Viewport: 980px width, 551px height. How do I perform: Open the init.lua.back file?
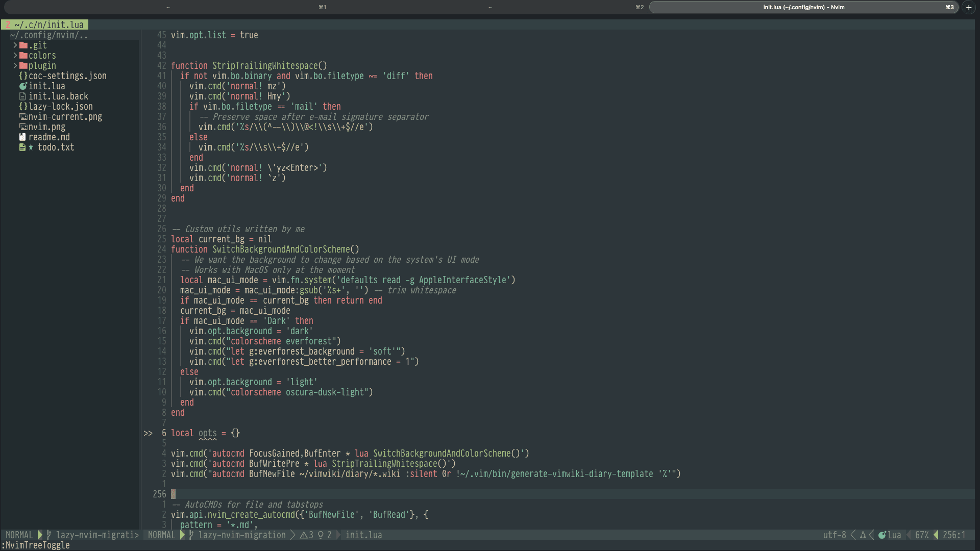58,96
